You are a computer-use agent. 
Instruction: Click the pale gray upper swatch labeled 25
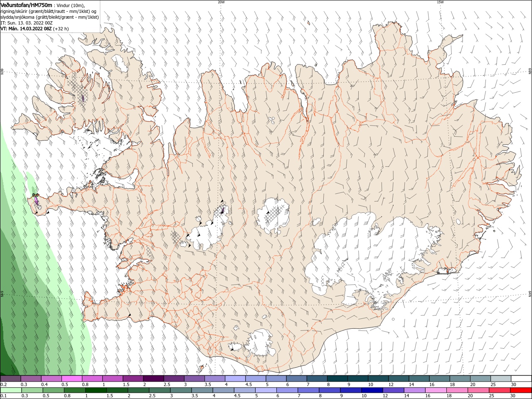pos(500,379)
